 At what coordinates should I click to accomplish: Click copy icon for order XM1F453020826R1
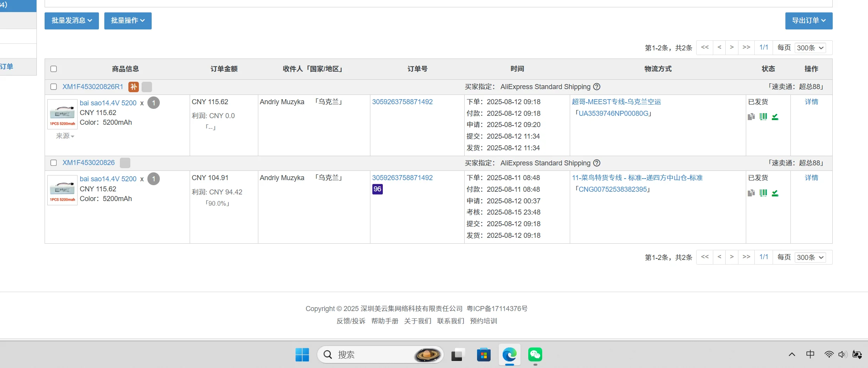[751, 117]
